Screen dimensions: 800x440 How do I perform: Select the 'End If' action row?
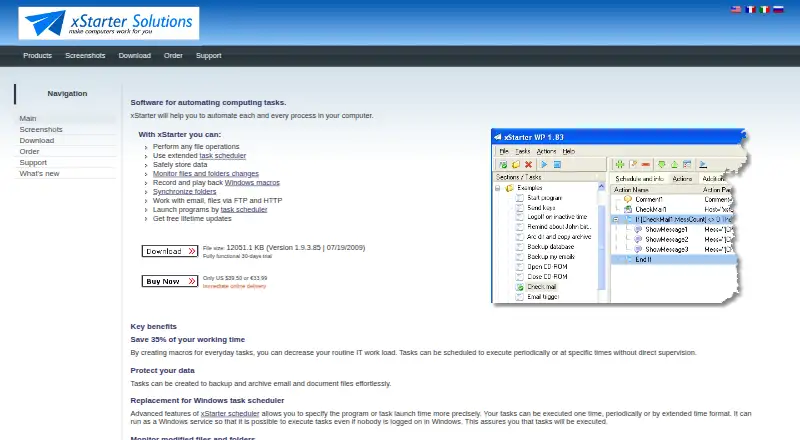673,259
